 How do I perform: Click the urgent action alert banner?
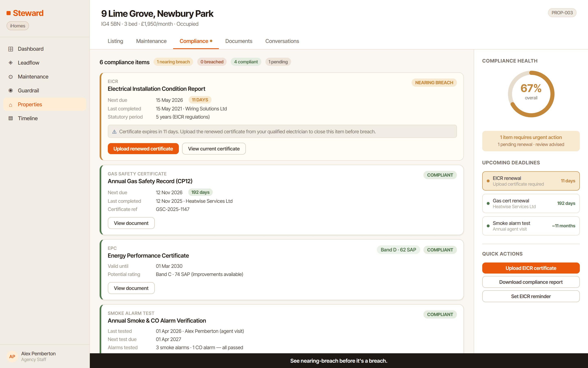coord(531,141)
